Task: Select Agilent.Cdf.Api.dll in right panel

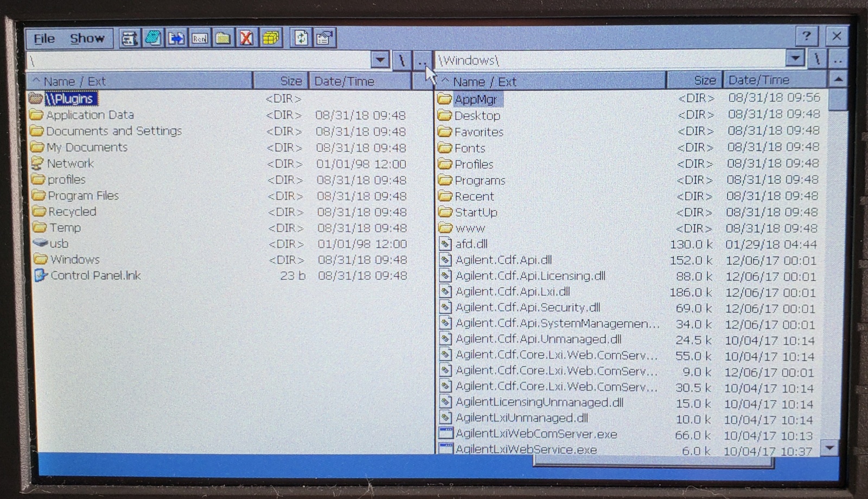Action: [x=505, y=260]
